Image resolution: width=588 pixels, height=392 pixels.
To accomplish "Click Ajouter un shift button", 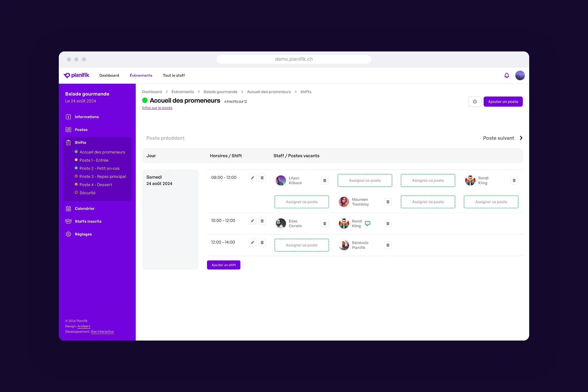I will 223,265.
